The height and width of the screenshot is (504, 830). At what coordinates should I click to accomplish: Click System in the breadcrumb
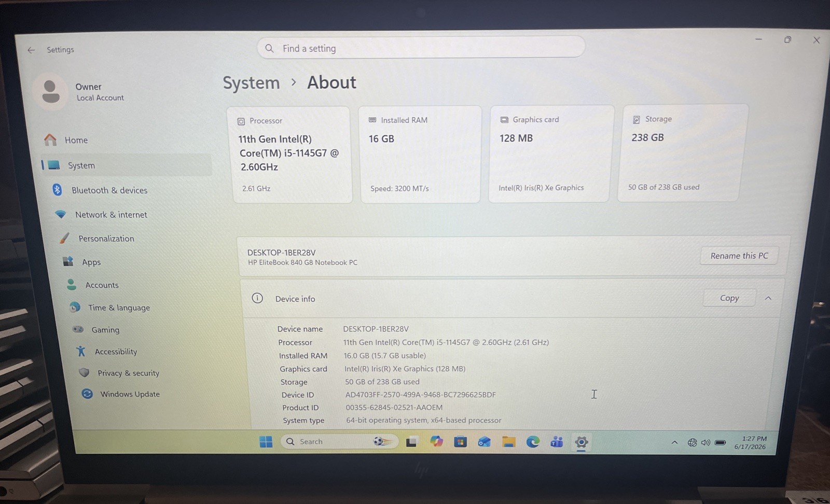point(251,83)
